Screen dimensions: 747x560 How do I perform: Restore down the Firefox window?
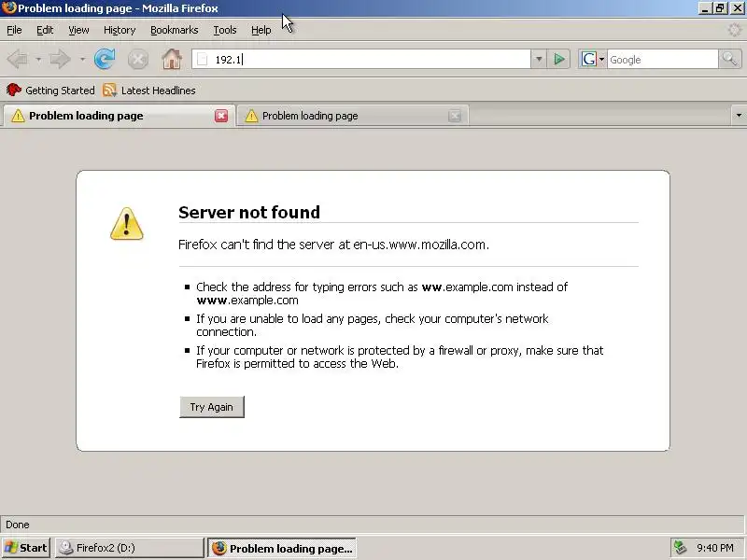pyautogui.click(x=720, y=8)
